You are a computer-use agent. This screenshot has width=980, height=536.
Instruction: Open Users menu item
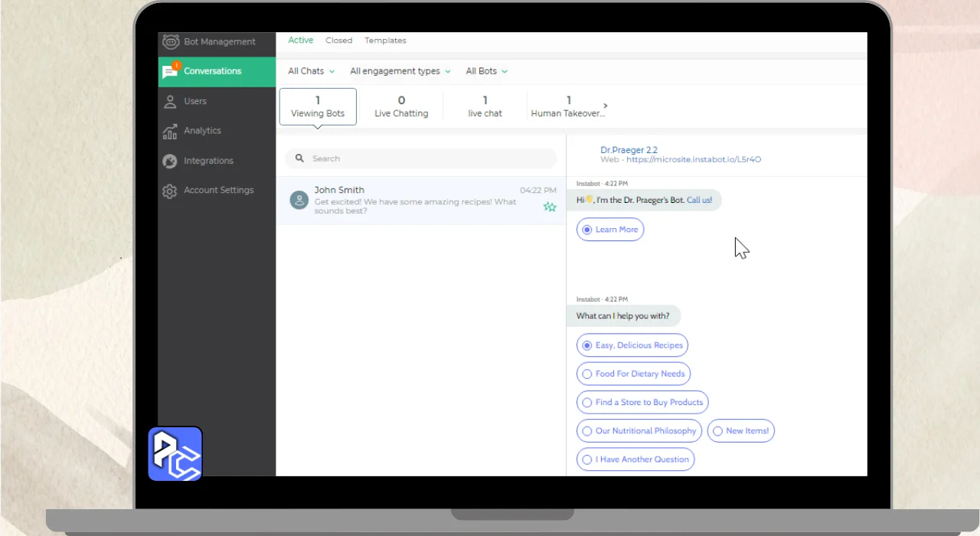click(217, 101)
